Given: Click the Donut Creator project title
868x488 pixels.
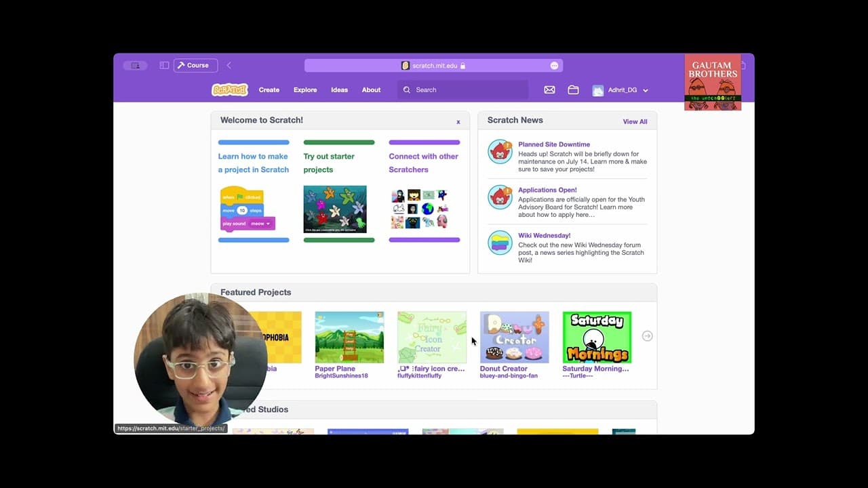Looking at the screenshot, I should tap(504, 369).
